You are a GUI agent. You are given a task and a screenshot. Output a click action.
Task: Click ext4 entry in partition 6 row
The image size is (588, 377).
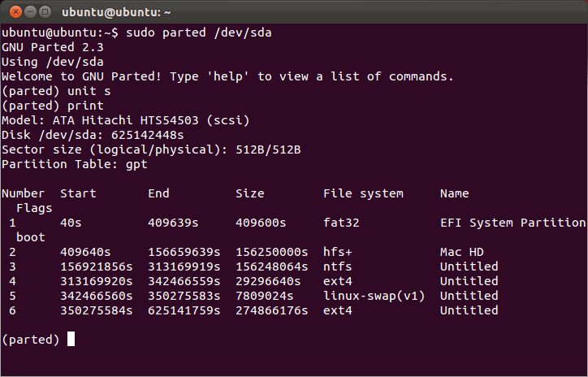pos(338,310)
